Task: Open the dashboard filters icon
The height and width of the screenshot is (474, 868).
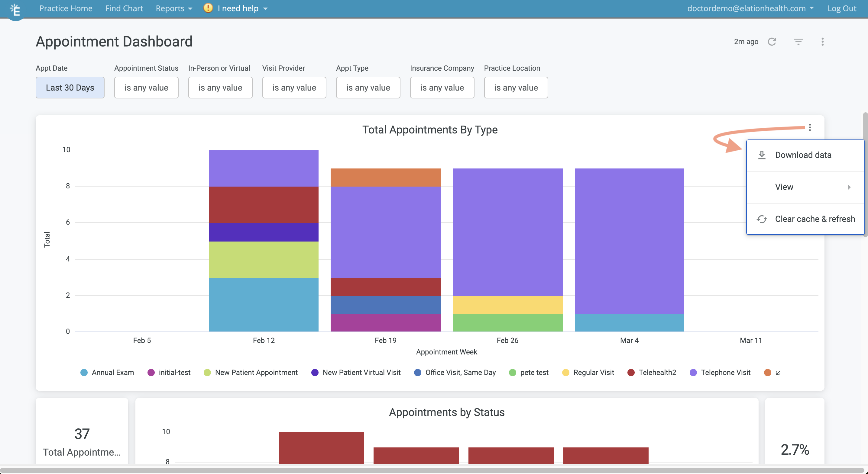Action: (x=799, y=41)
